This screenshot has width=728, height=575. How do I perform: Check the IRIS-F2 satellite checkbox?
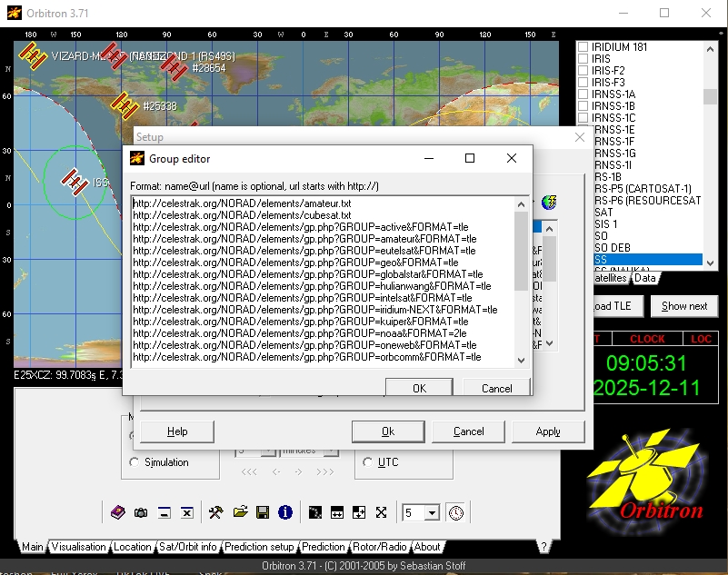pos(583,71)
